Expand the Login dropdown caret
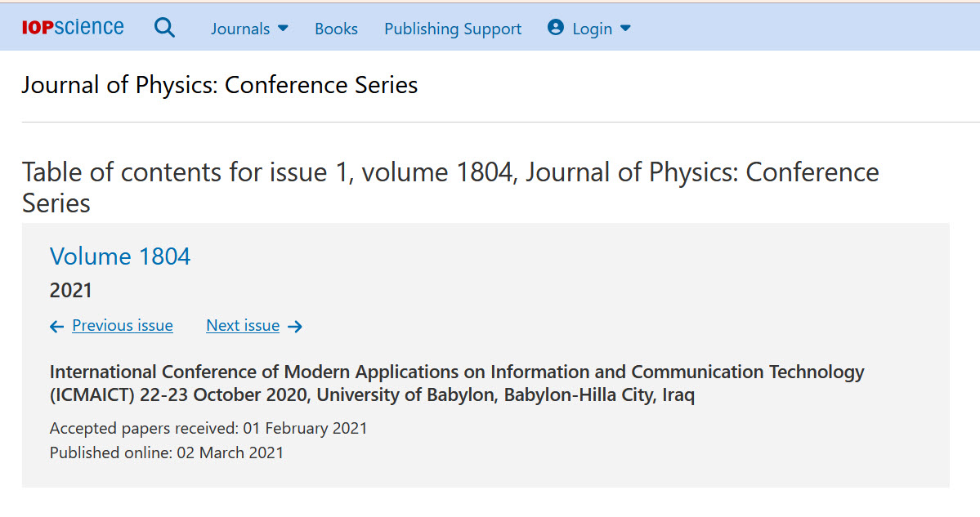 tap(626, 29)
